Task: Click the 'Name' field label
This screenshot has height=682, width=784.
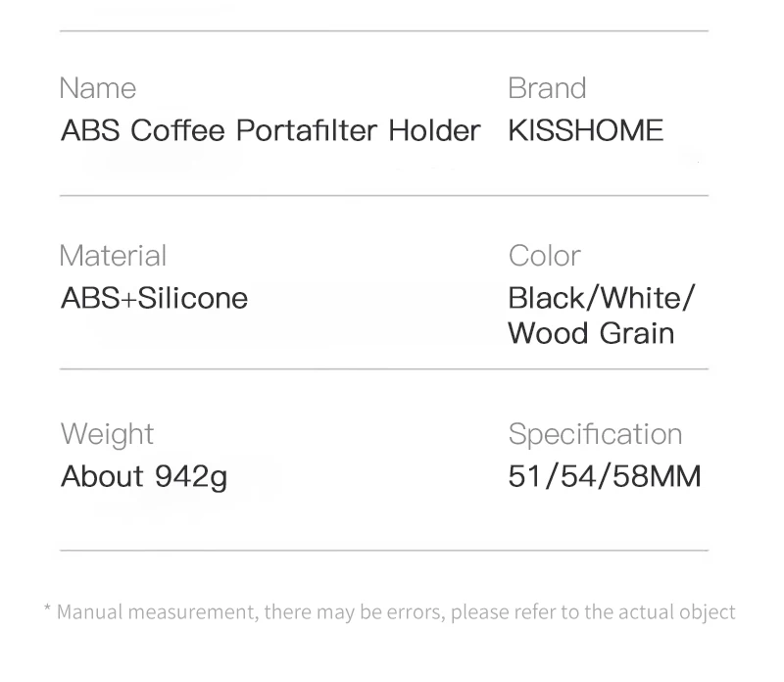Action: point(98,88)
